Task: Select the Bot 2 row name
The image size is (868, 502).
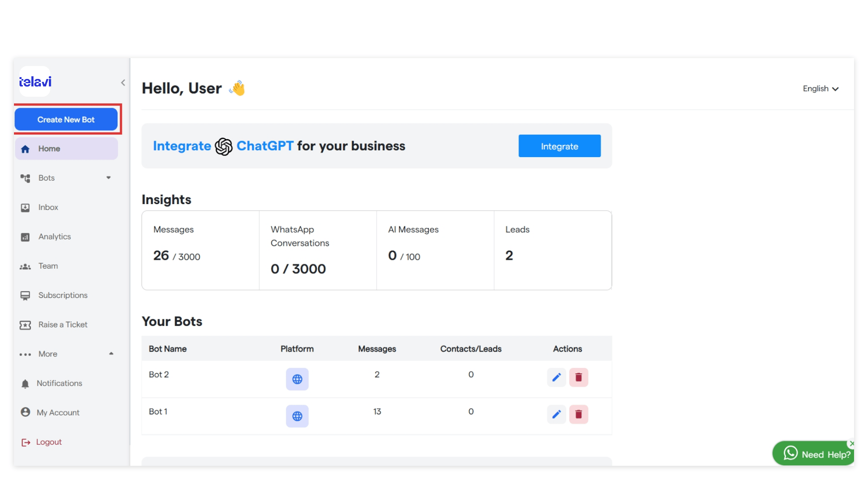Action: (x=159, y=374)
